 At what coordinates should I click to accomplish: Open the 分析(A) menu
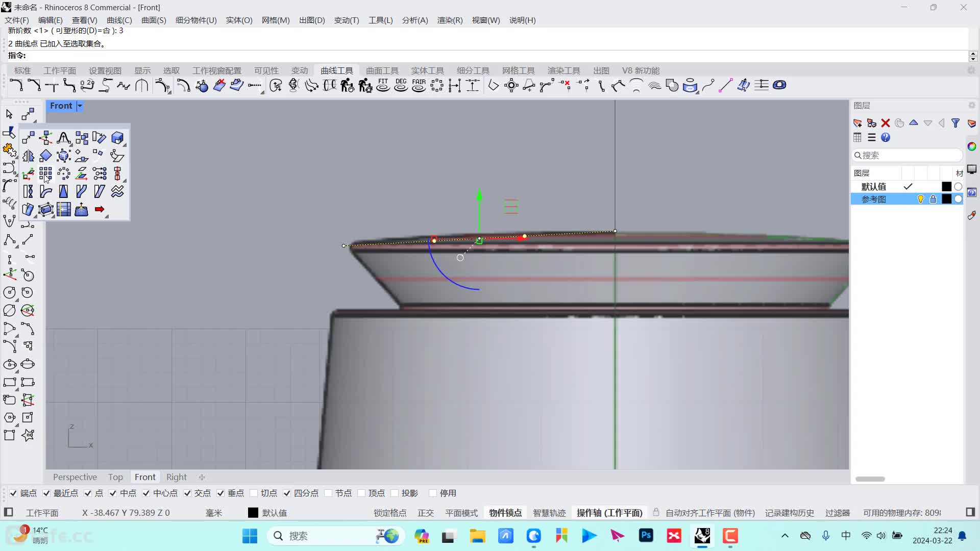coord(415,20)
